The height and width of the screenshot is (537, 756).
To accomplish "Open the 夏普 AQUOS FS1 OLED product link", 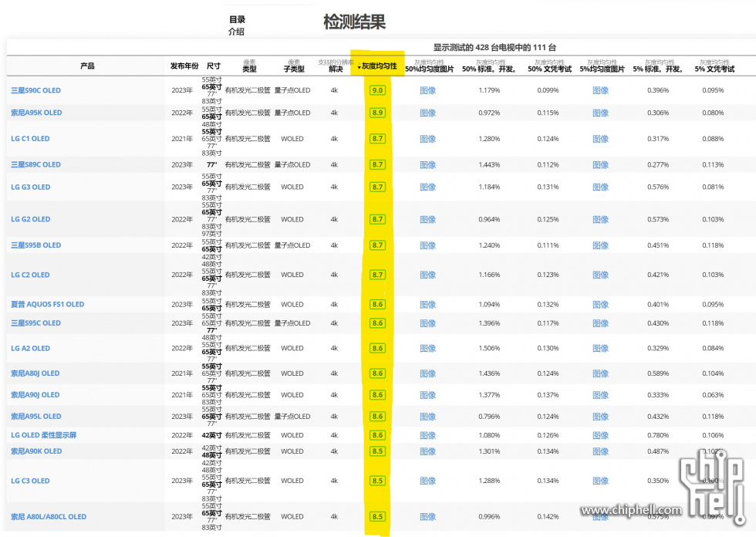I will click(x=48, y=305).
